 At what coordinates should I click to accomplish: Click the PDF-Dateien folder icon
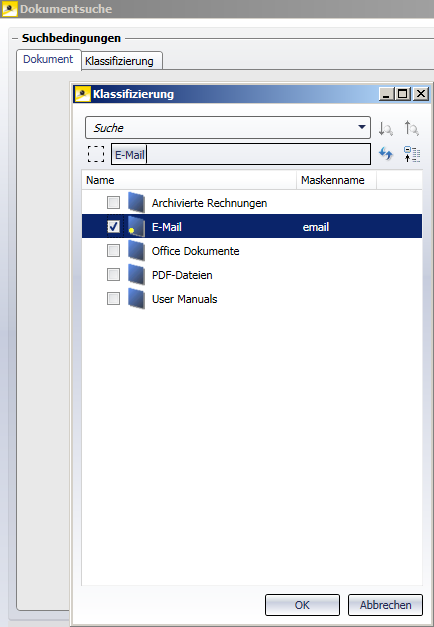pos(136,274)
